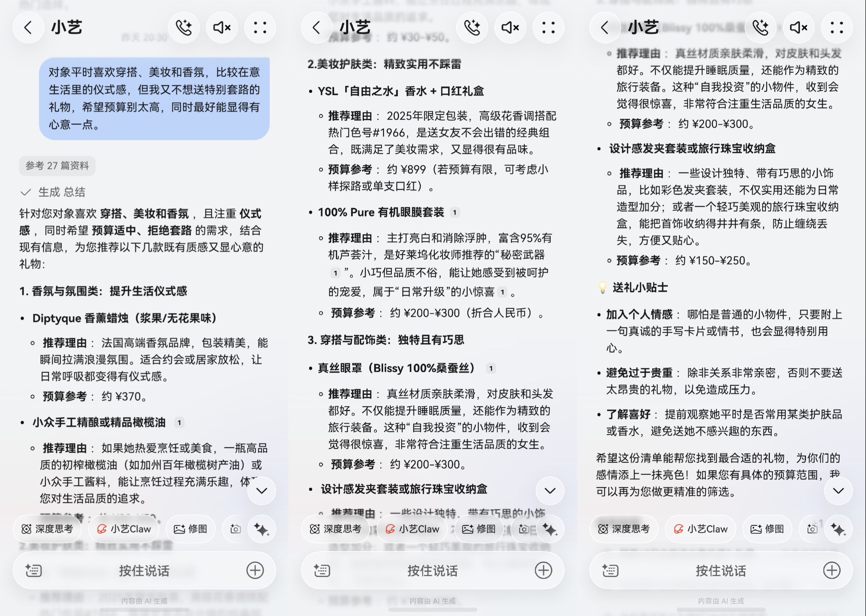The height and width of the screenshot is (616, 866).
Task: Open the four-dot menu on the blue user message screen
Action: click(x=260, y=27)
